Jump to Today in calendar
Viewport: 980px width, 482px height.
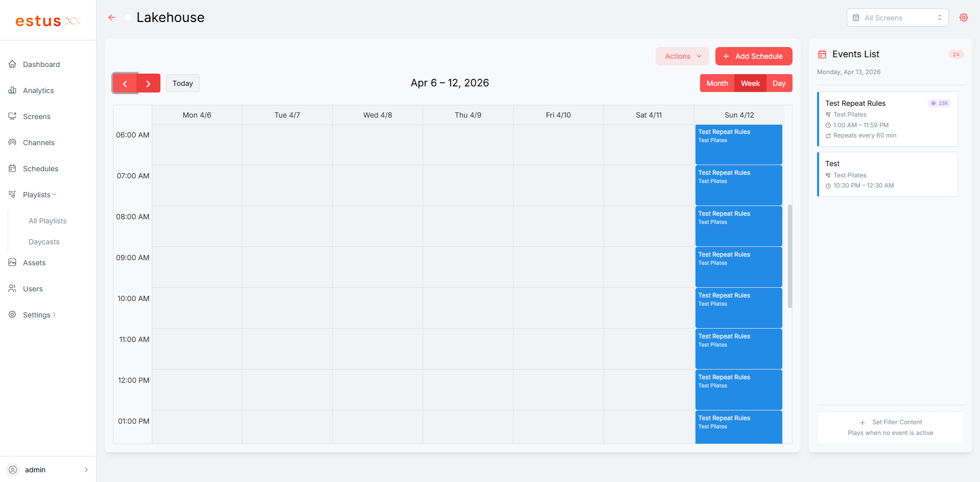point(183,83)
